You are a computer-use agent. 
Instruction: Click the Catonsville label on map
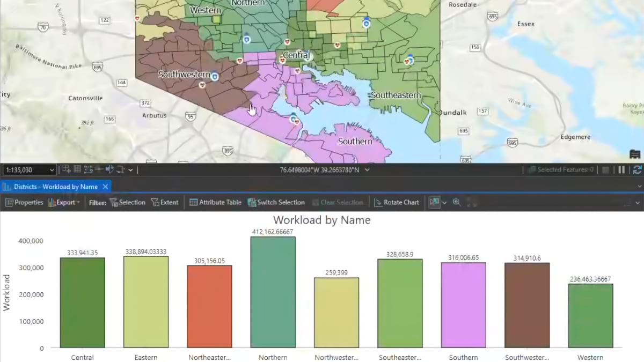[x=86, y=99]
